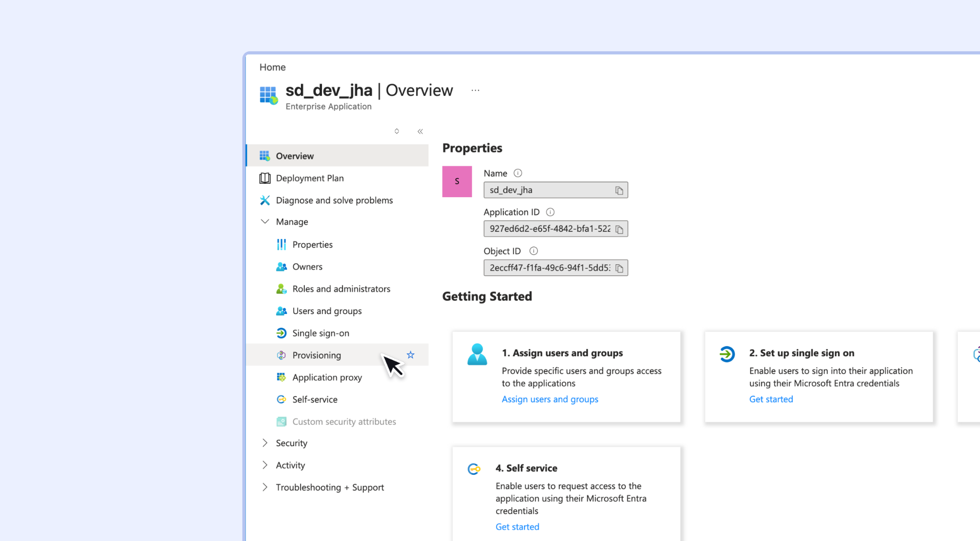Image resolution: width=980 pixels, height=541 pixels.
Task: Click the Application ID text field
Action: click(x=556, y=229)
